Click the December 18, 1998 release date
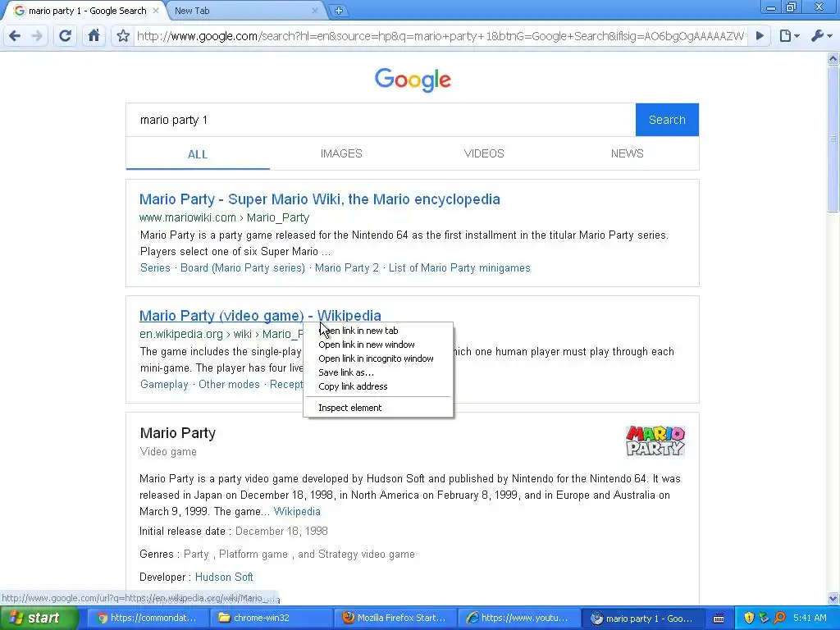The height and width of the screenshot is (630, 840). click(281, 532)
